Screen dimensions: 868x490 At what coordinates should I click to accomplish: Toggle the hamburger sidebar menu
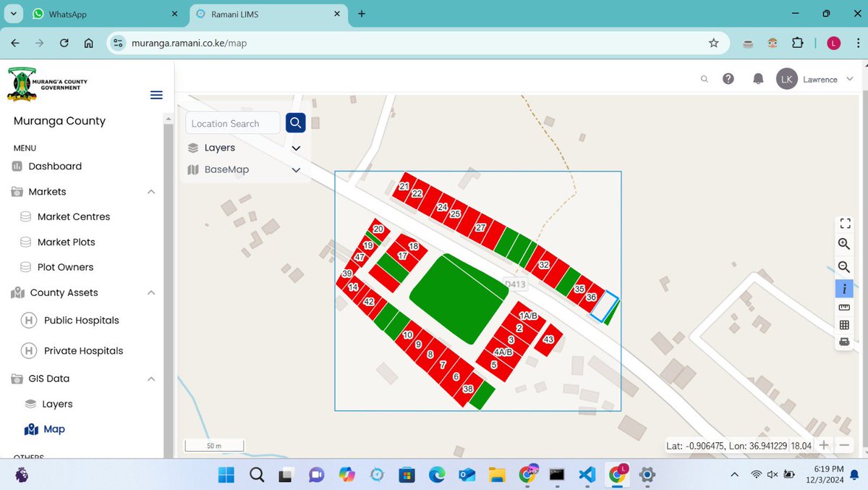[156, 95]
